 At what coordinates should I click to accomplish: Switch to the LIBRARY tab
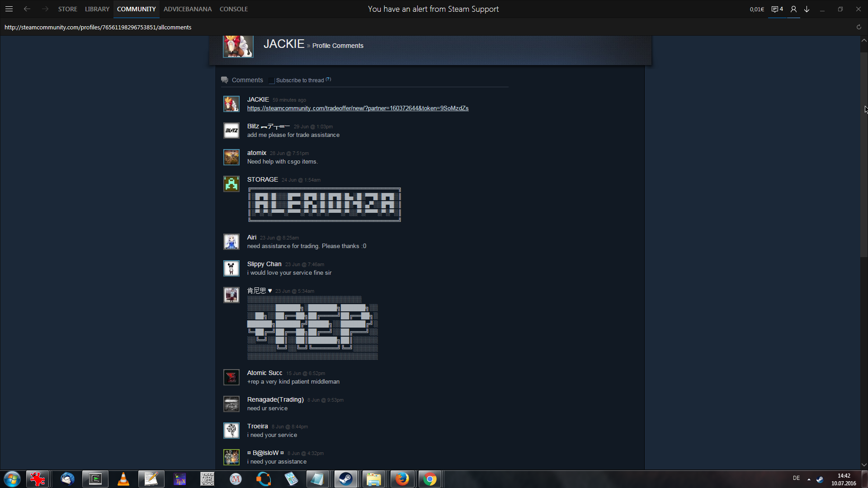coord(97,9)
